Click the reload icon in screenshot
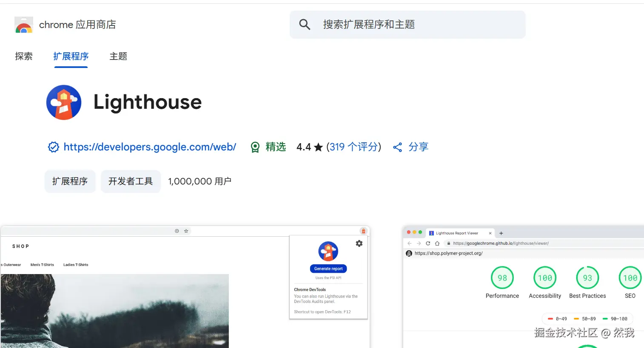The image size is (644, 348). [428, 243]
